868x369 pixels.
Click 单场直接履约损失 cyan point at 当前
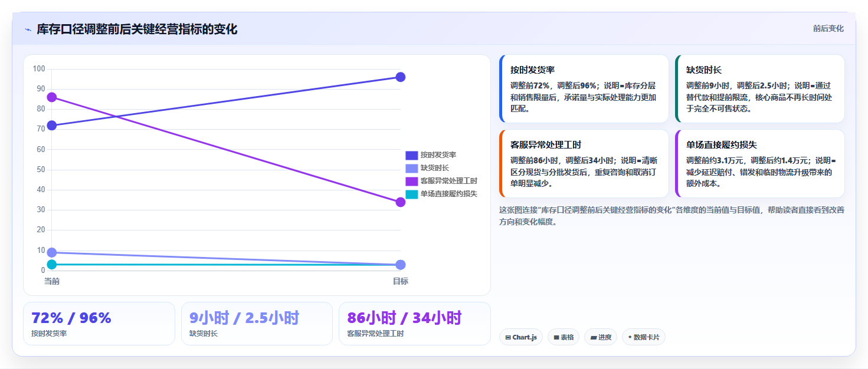pyautogui.click(x=52, y=264)
